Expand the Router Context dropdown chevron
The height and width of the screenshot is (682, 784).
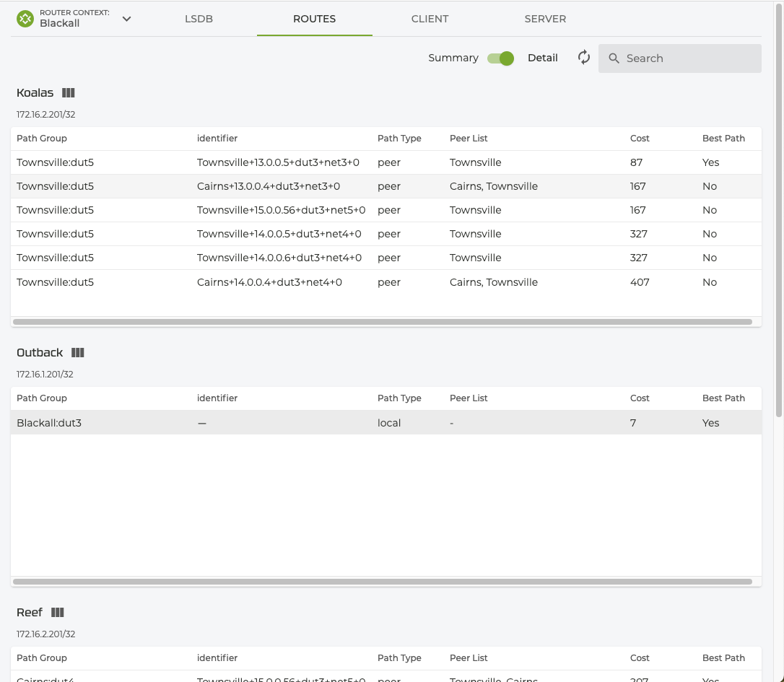(x=127, y=19)
